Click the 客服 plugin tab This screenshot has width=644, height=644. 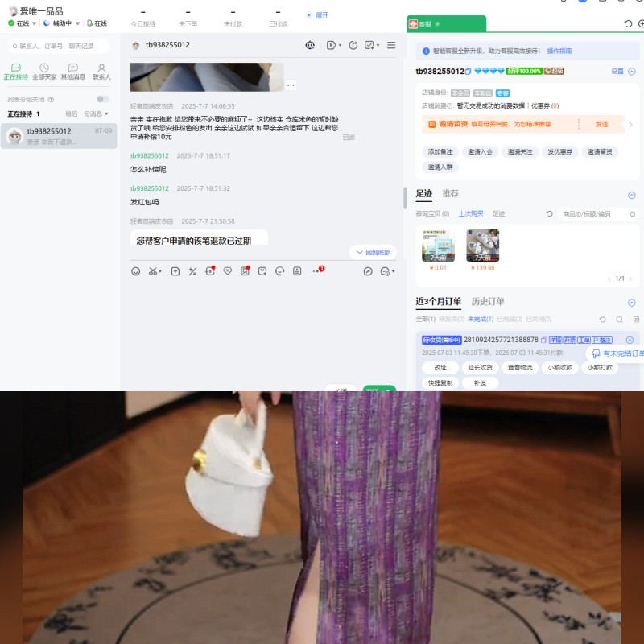447,24
